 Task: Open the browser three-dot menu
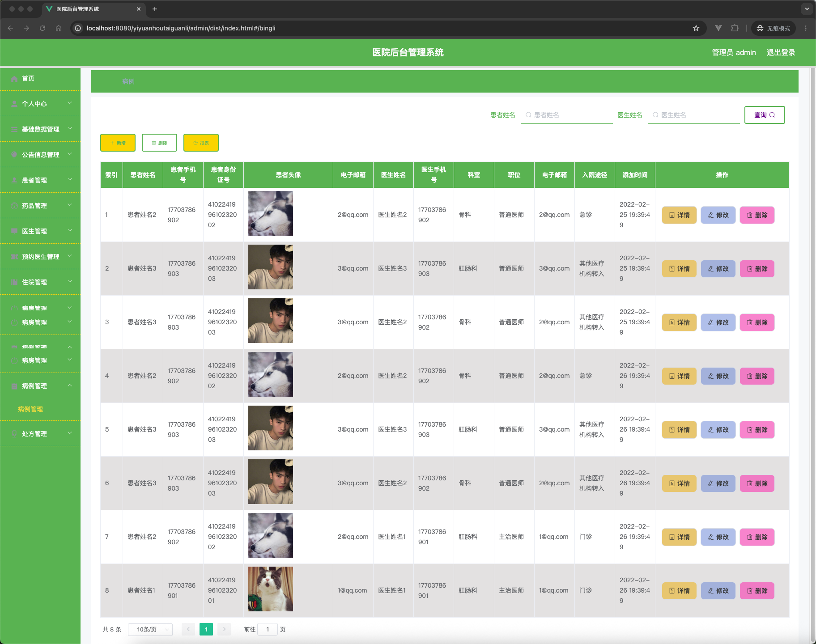point(806,28)
